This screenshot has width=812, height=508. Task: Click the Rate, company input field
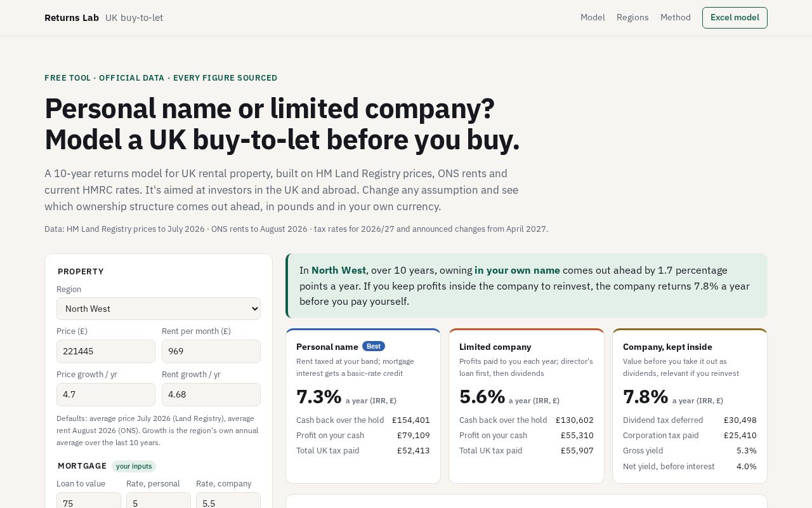228,500
